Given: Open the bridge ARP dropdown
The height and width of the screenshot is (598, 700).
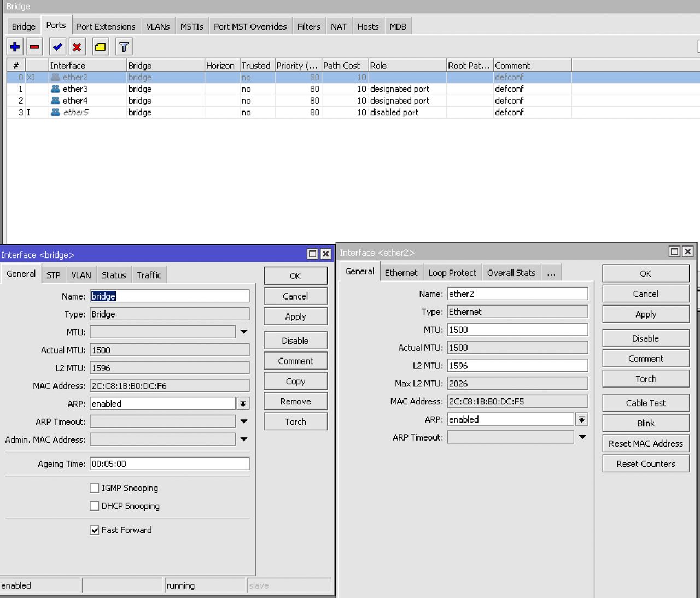Looking at the screenshot, I should [243, 404].
